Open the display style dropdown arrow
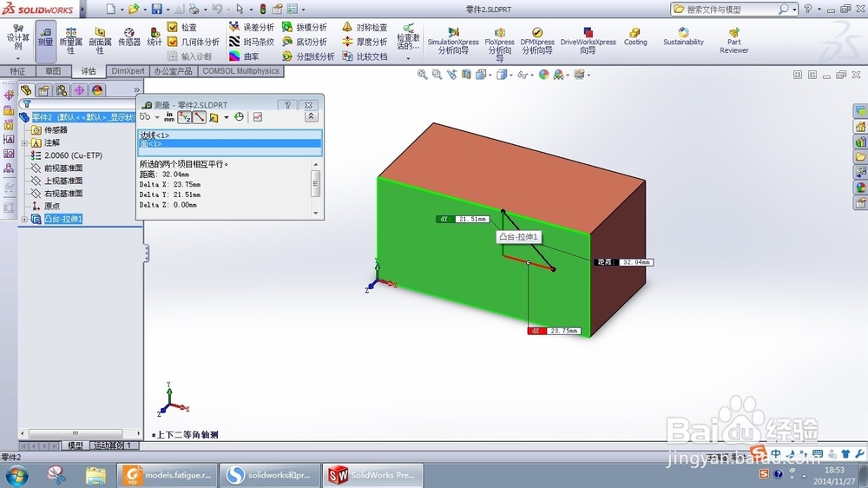This screenshot has width=868, height=488. coord(511,75)
